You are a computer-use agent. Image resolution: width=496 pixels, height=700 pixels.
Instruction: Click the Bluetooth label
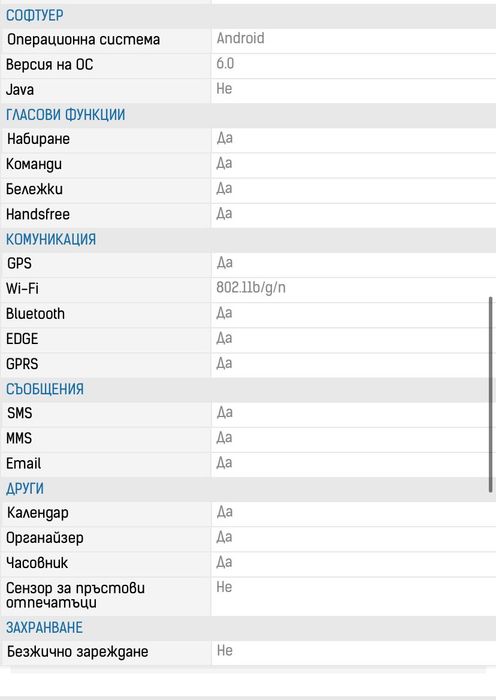pyautogui.click(x=35, y=314)
